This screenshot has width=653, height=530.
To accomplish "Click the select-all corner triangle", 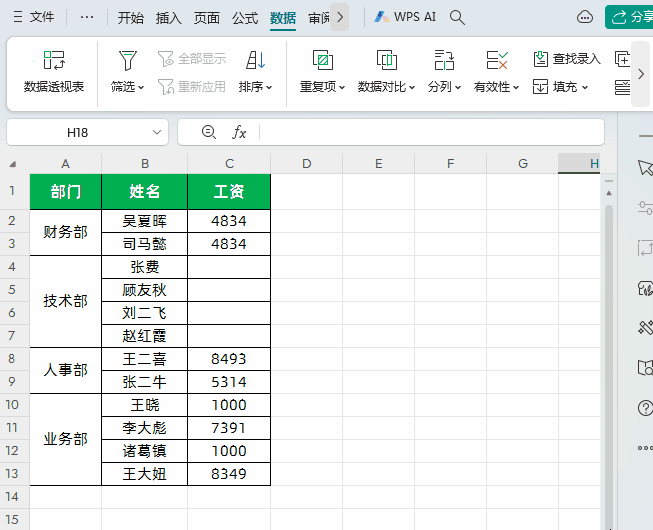I will coord(13,164).
